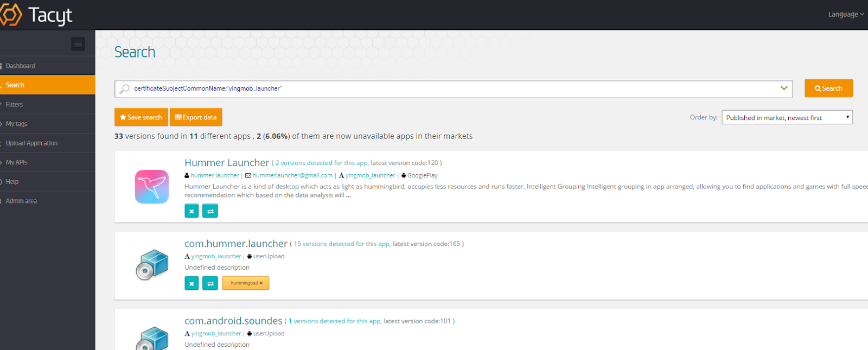Click the Save search button
This screenshot has height=350, width=868.
(x=141, y=117)
